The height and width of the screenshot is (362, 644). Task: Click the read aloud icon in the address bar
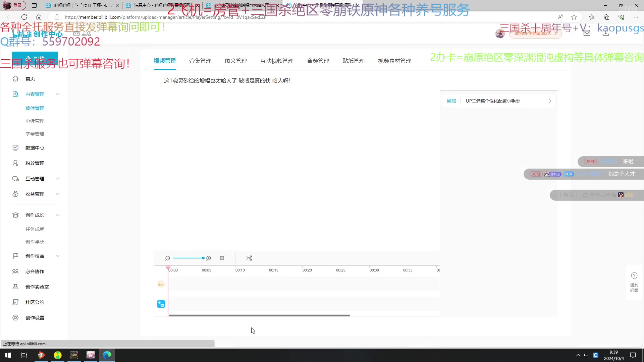(x=560, y=17)
